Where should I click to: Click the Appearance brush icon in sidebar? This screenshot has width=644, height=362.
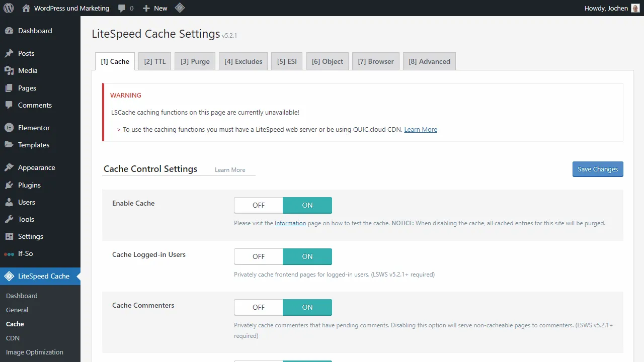point(9,167)
